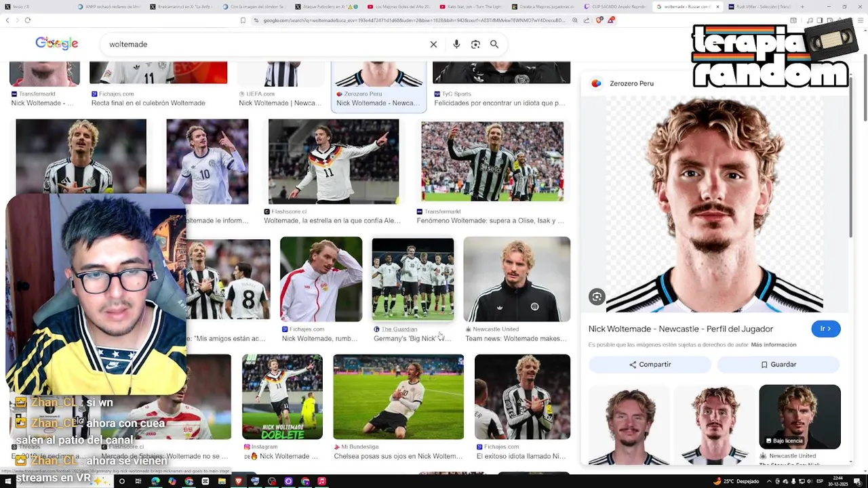
Task: Open the weather widget showing 25°C
Action: tap(736, 481)
